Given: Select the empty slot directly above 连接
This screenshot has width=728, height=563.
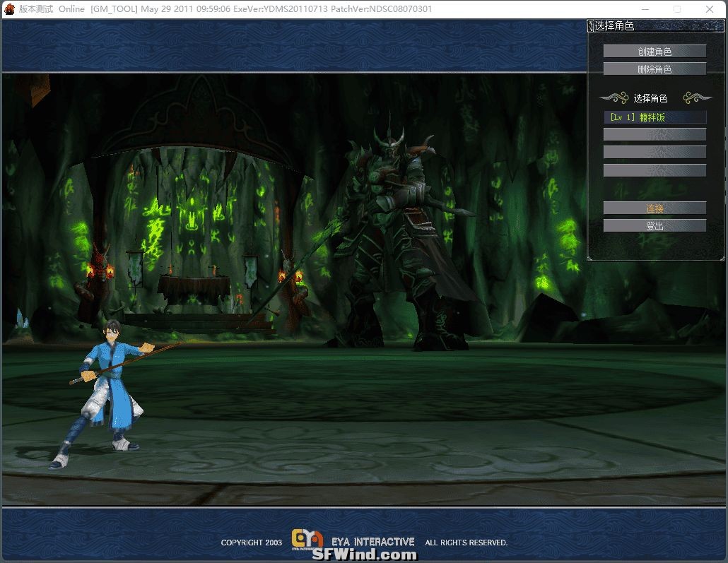Looking at the screenshot, I should 654,170.
